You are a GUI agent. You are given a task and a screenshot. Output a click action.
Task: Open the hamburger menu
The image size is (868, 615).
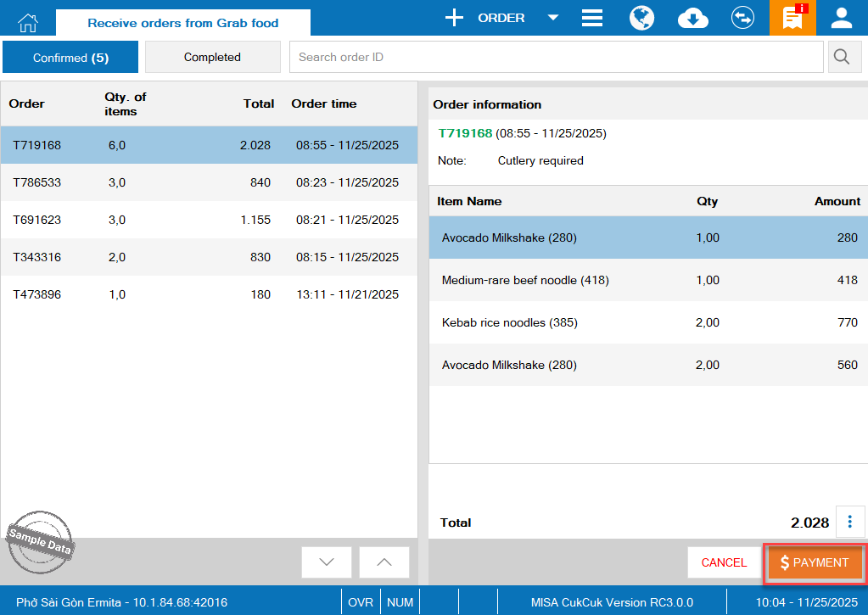tap(592, 18)
